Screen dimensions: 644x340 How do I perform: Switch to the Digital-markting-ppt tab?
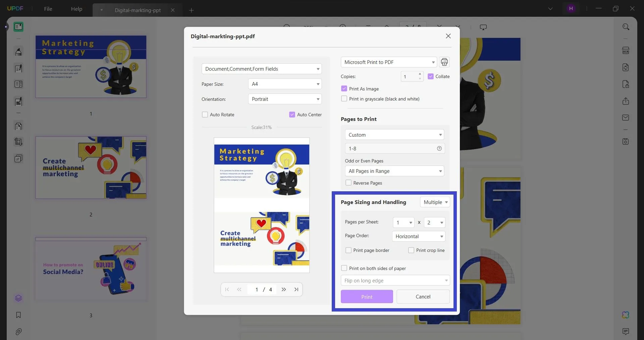138,10
